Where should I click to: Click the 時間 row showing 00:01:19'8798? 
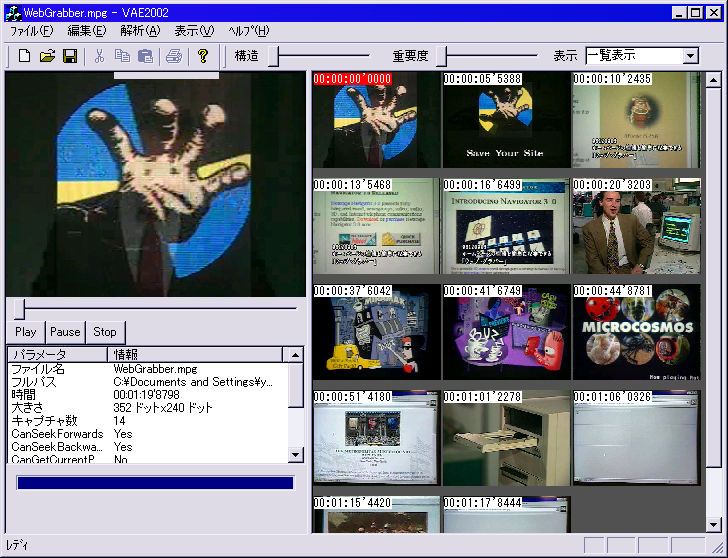click(148, 395)
